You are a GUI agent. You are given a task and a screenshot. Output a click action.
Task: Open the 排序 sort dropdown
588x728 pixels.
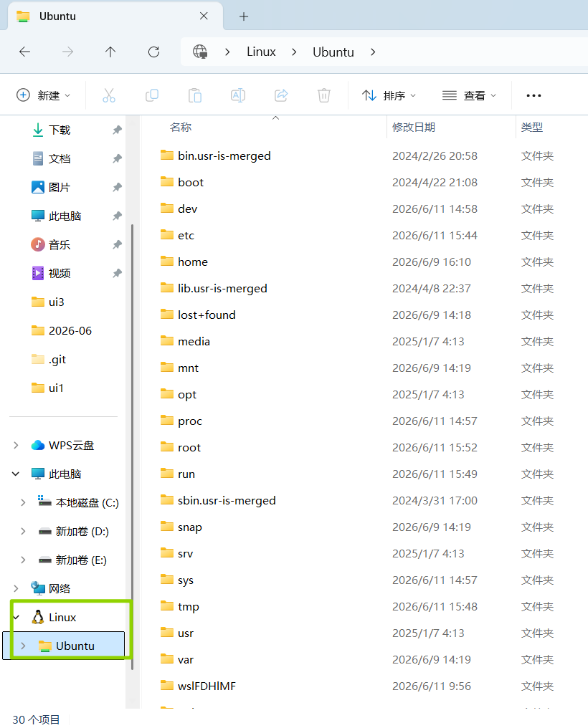point(389,95)
